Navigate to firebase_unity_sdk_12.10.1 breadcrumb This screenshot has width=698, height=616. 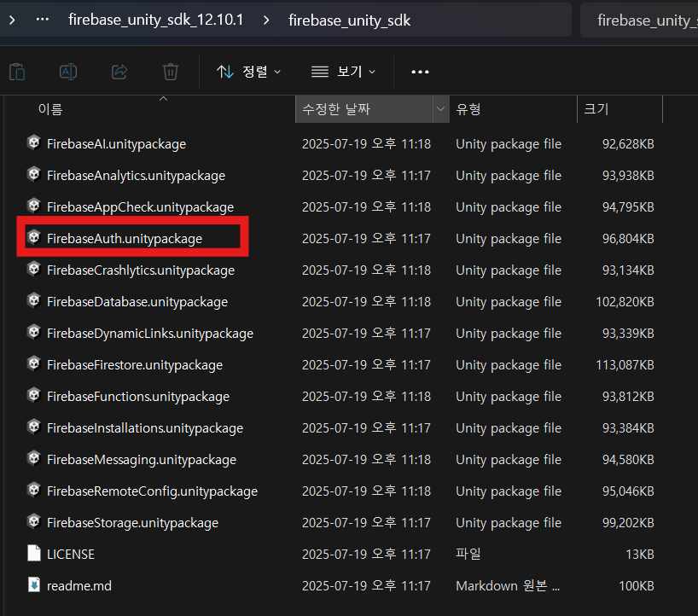coord(156,20)
